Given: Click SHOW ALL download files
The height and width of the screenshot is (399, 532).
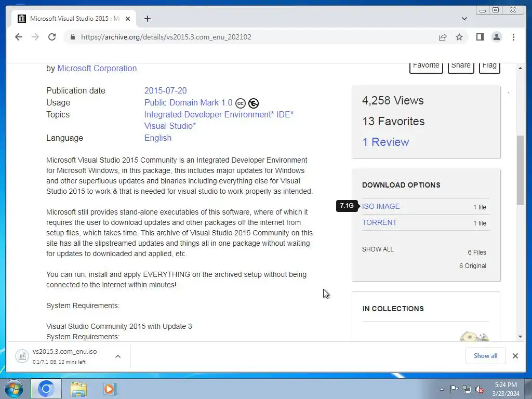Looking at the screenshot, I should click(378, 249).
